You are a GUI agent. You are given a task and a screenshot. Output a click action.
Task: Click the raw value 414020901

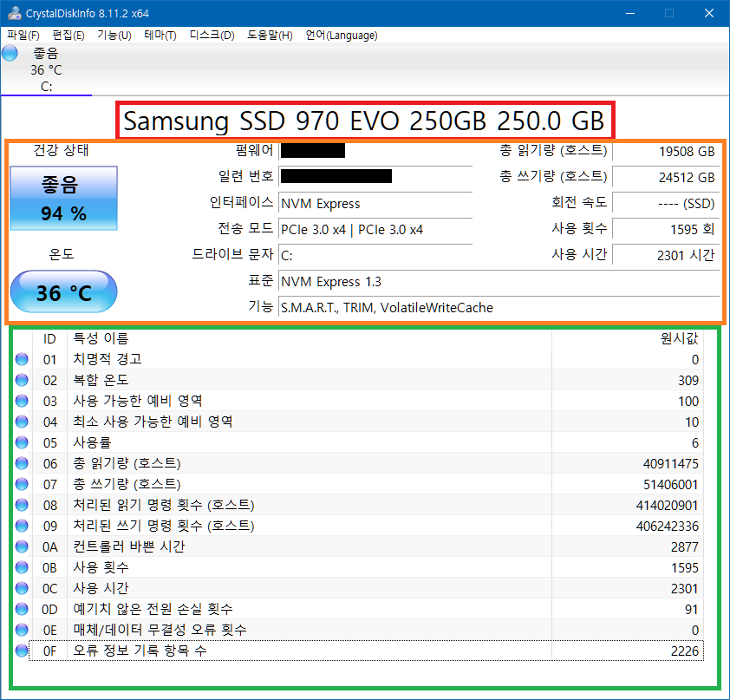coord(668,506)
